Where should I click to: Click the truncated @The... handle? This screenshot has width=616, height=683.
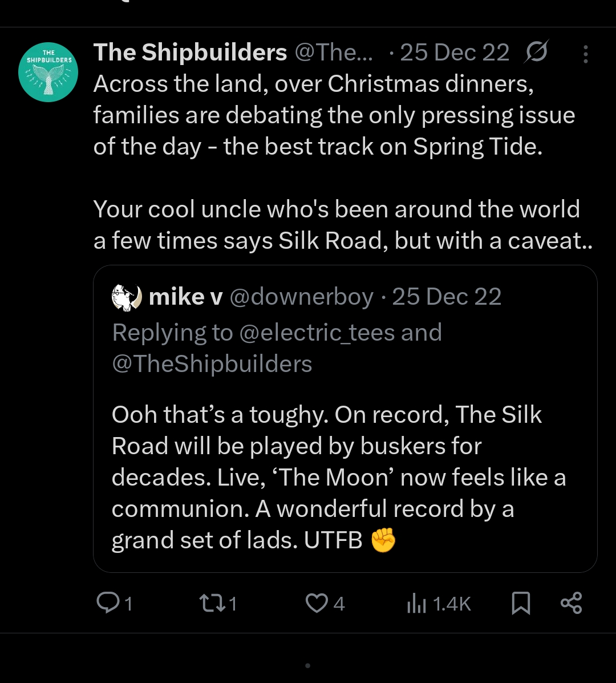(334, 52)
